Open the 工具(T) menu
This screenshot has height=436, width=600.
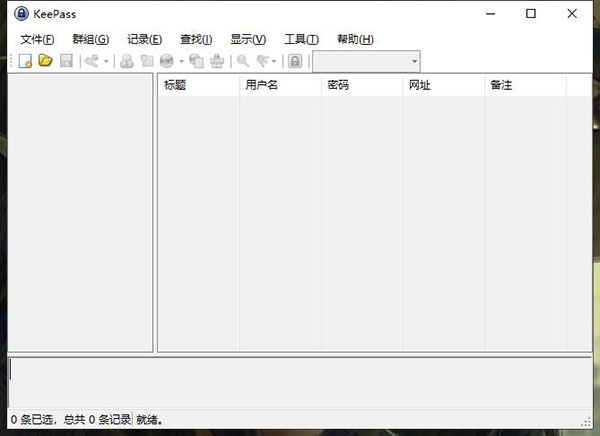pyautogui.click(x=302, y=39)
